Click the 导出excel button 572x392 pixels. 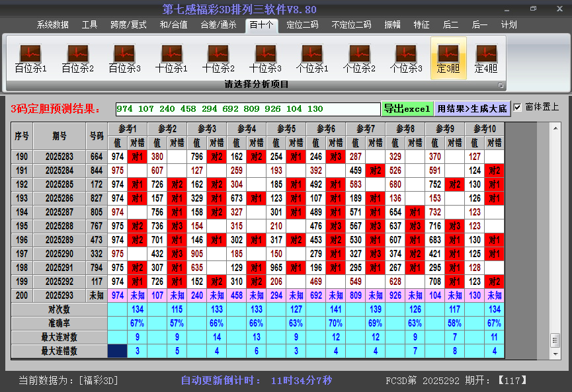point(407,108)
